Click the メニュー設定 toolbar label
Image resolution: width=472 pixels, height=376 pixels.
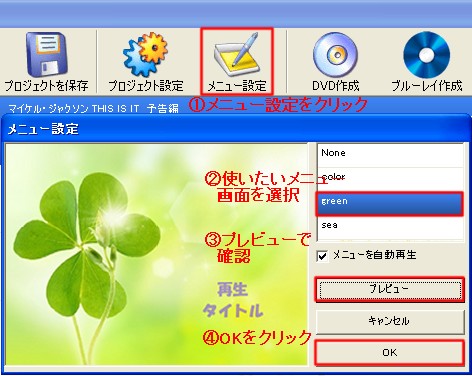pyautogui.click(x=237, y=86)
